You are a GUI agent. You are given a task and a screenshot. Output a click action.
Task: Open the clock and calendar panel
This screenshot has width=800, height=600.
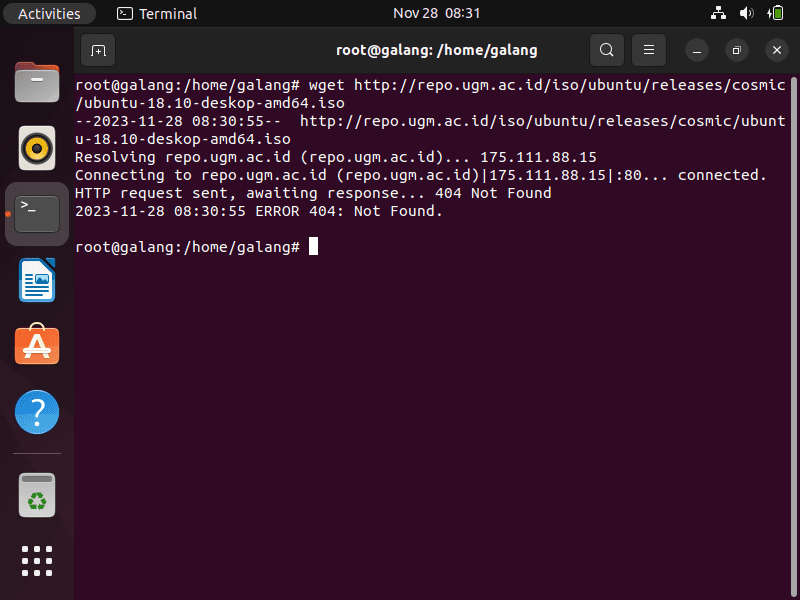437,13
